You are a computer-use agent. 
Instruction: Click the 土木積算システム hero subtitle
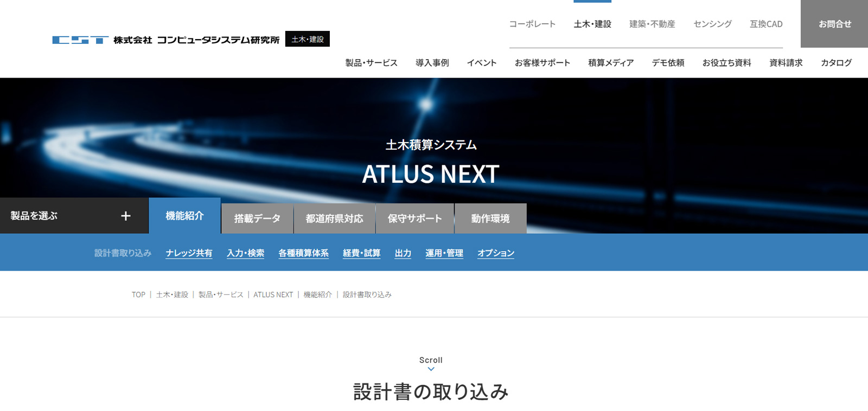(x=431, y=145)
